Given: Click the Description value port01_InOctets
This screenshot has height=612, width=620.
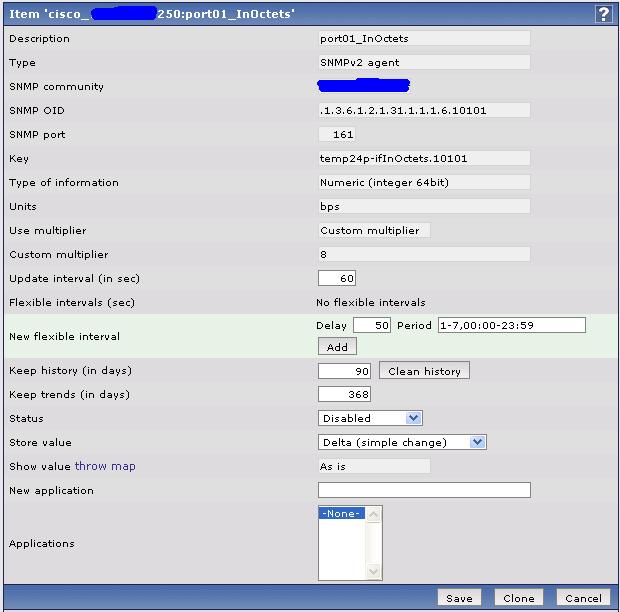Looking at the screenshot, I should tap(424, 39).
